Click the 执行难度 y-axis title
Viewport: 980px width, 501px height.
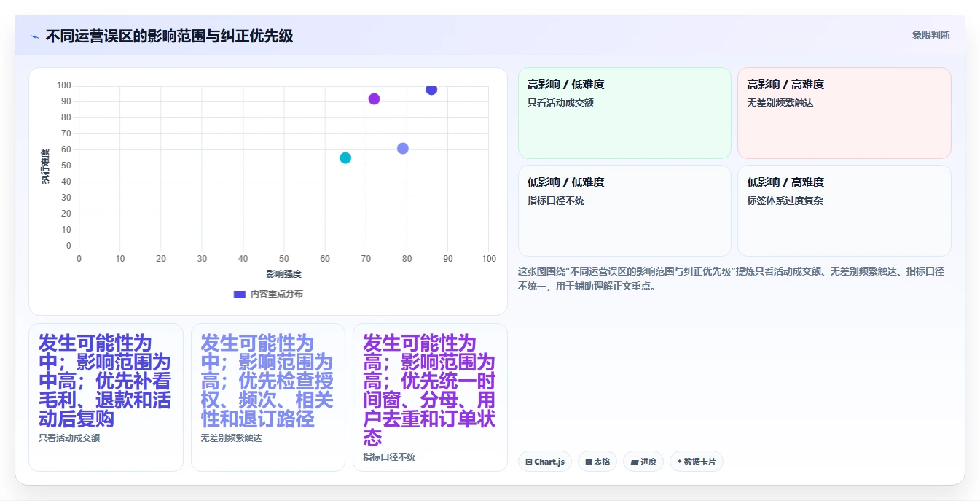(x=45, y=166)
